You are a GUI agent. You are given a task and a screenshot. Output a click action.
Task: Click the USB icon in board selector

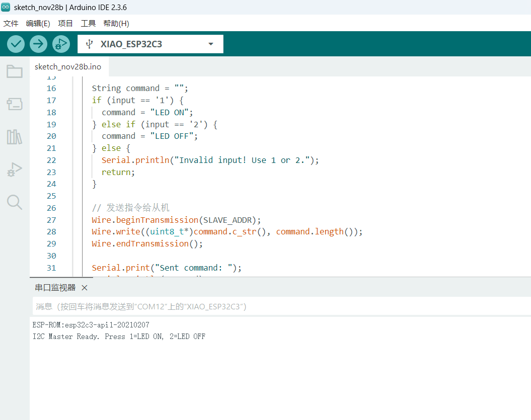(x=90, y=44)
